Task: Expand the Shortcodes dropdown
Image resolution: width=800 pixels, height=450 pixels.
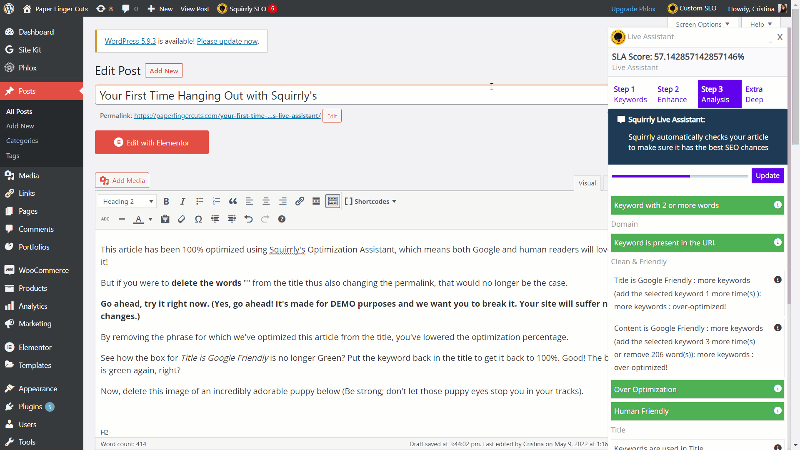Action: point(372,201)
